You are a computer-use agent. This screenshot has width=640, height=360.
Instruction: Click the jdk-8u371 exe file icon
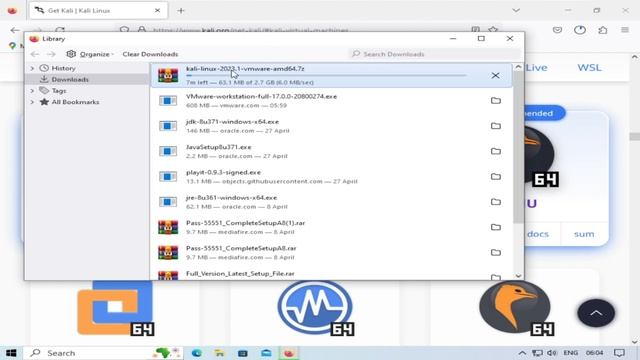(x=168, y=126)
